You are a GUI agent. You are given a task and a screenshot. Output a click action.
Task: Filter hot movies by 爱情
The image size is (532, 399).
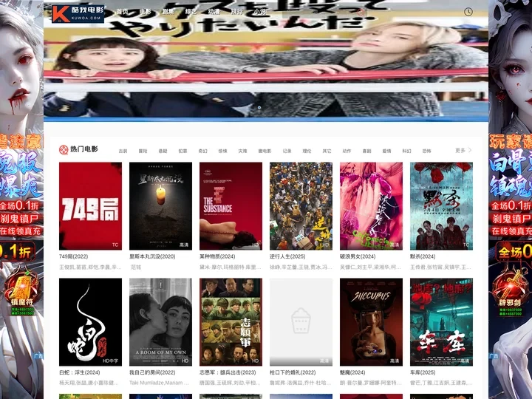click(386, 151)
